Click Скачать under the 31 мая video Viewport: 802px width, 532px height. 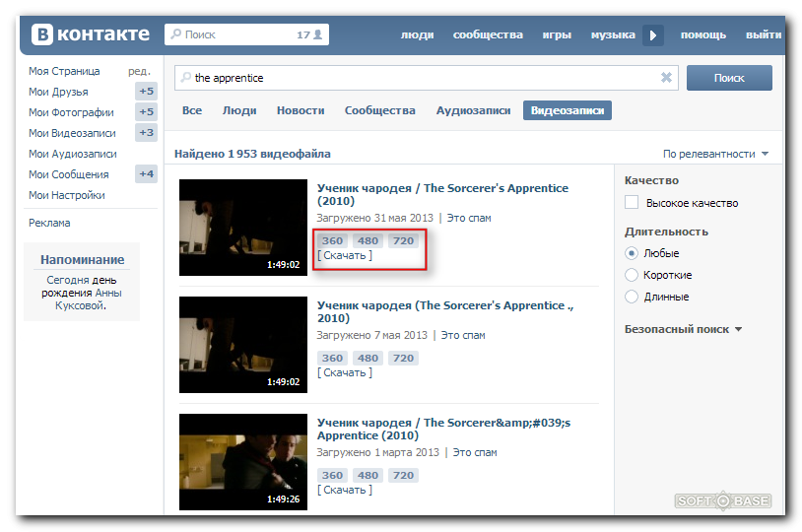click(x=345, y=255)
